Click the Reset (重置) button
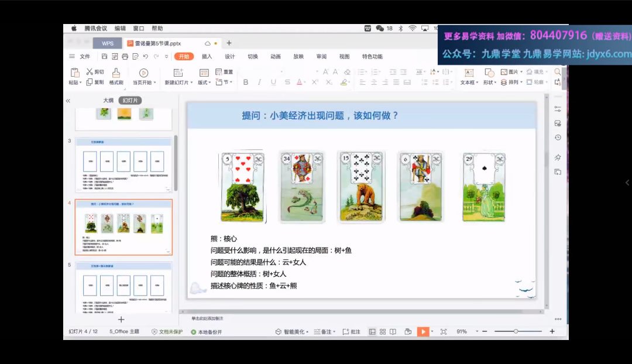This screenshot has width=632, height=364. tap(224, 72)
